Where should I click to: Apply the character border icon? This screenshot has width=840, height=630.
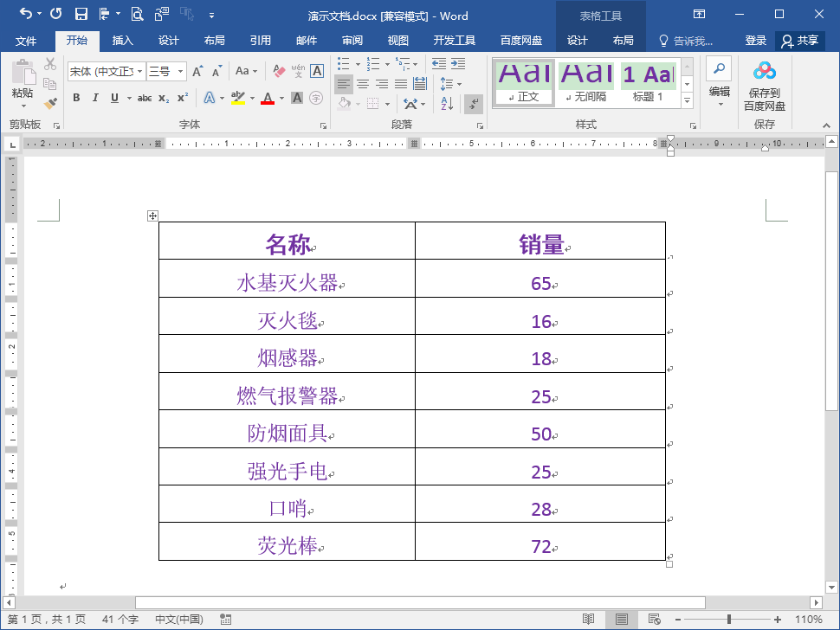point(317,71)
